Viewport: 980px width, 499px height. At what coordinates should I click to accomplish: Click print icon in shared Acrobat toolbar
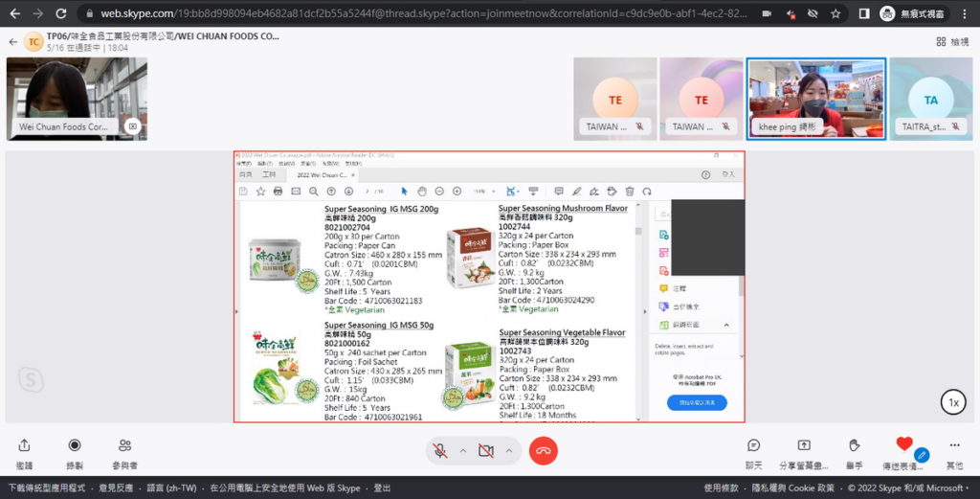(x=278, y=192)
